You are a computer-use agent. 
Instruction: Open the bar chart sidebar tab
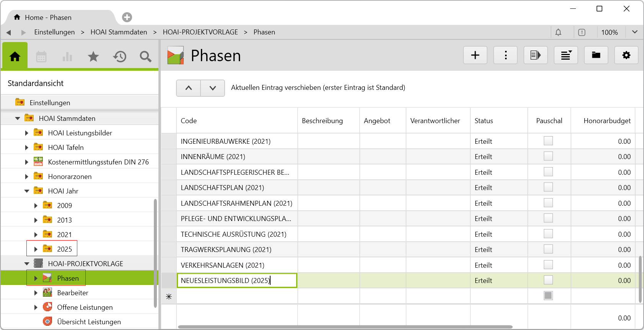tap(67, 57)
